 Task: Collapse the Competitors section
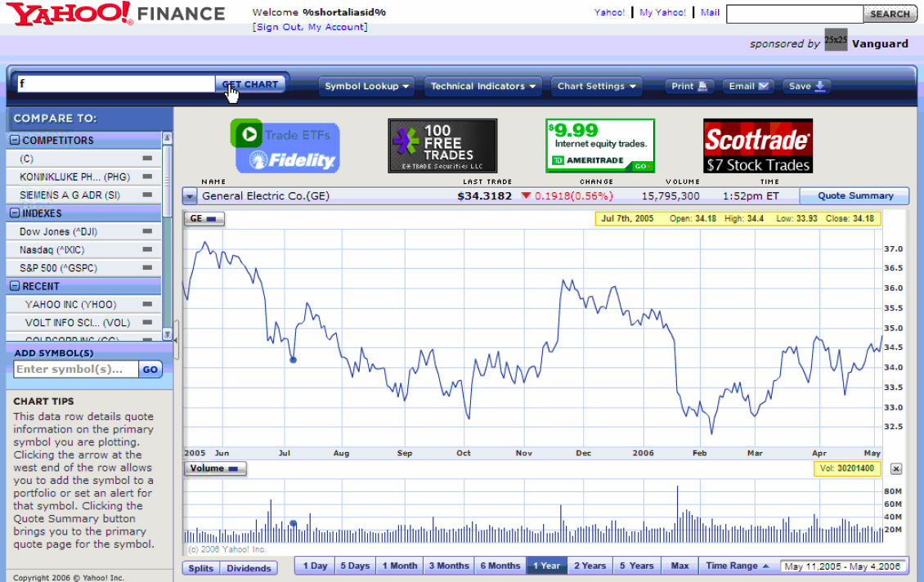15,141
